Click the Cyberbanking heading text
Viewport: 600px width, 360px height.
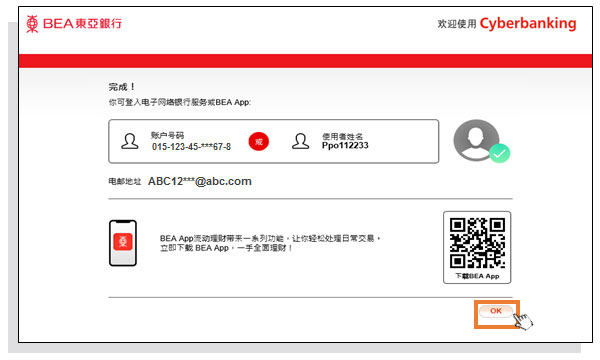tap(528, 24)
